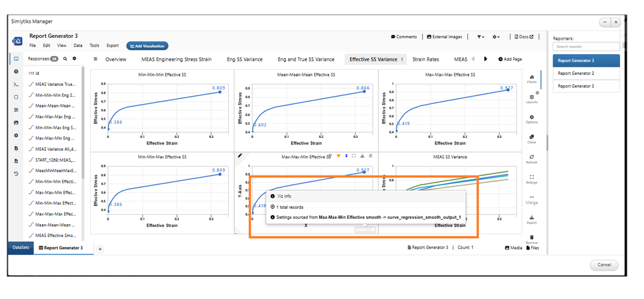Click the orange filter icon on Max-Max-Min chart

coord(338,156)
